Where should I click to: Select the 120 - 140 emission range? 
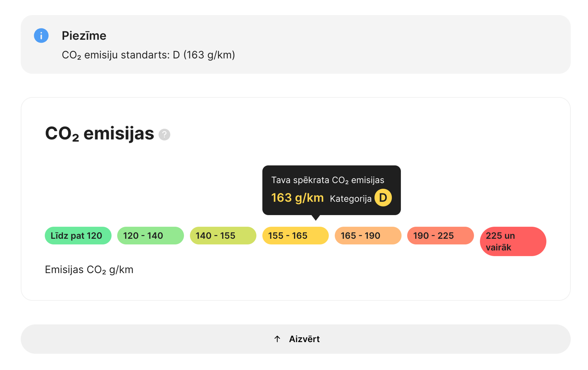click(x=150, y=235)
